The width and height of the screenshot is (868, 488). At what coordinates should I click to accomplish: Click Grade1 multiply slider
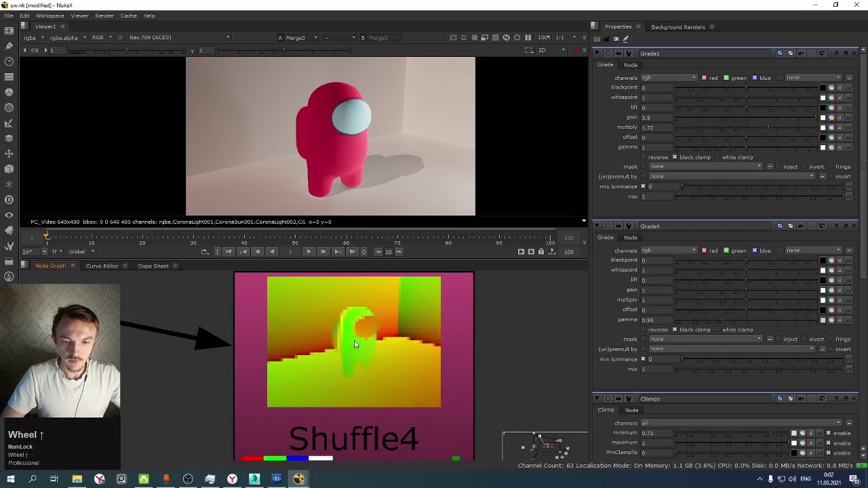pos(746,127)
